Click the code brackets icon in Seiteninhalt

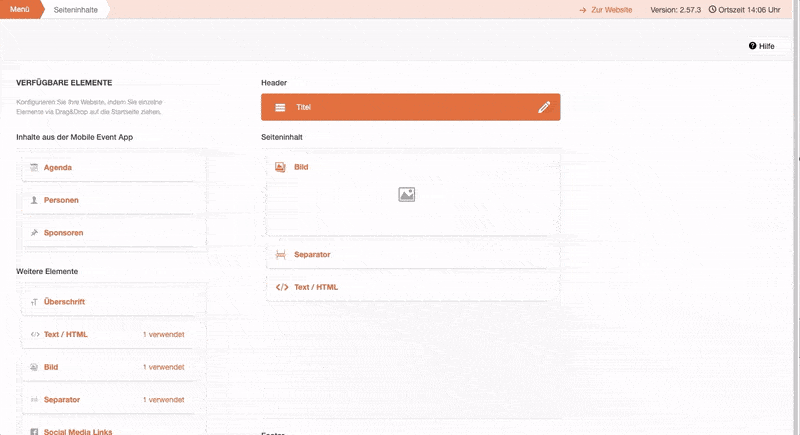(x=282, y=287)
